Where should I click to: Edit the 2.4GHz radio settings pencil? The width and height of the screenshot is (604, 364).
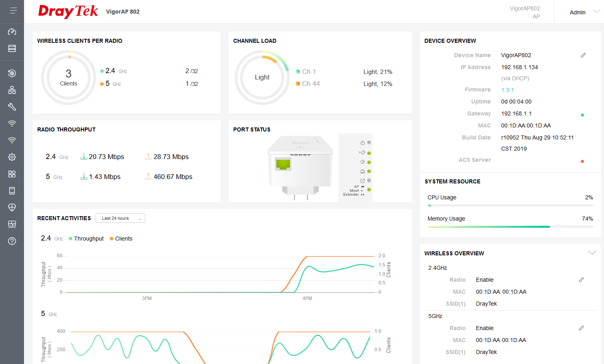(581, 280)
